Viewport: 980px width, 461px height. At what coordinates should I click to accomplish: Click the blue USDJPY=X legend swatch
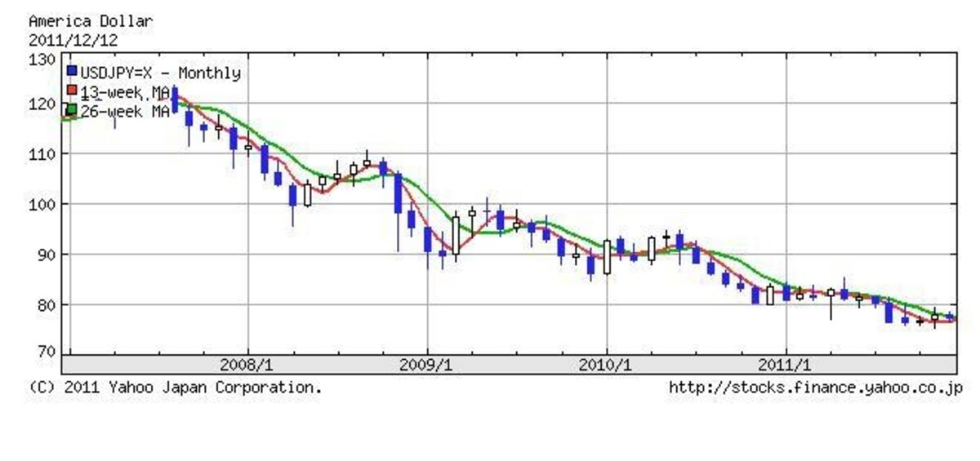[x=73, y=72]
